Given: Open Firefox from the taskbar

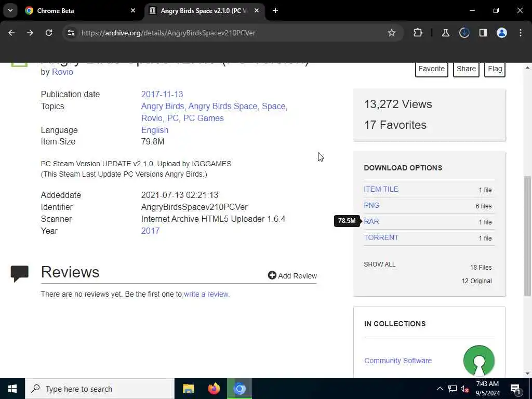Looking at the screenshot, I should click(214, 389).
